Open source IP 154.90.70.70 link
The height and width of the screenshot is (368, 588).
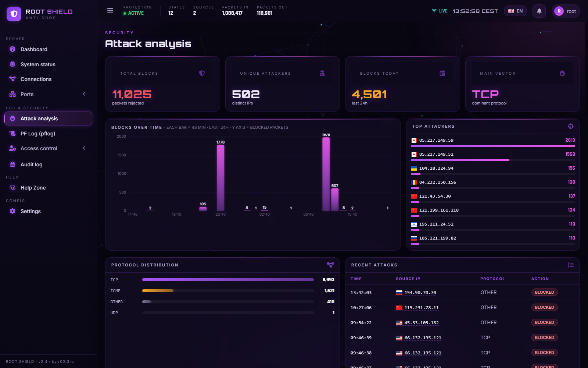click(420, 293)
